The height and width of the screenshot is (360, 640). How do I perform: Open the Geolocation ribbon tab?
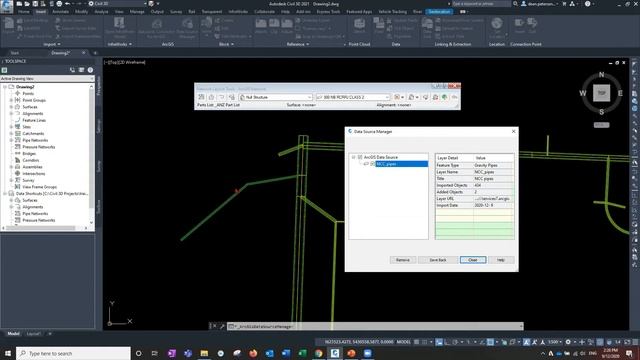[439, 12]
